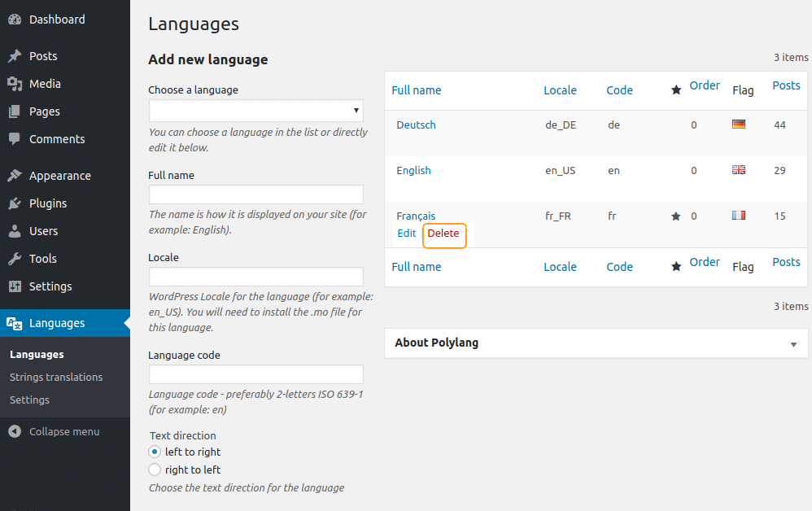Image resolution: width=812 pixels, height=511 pixels.
Task: Sort table by Order column header
Action: point(705,85)
